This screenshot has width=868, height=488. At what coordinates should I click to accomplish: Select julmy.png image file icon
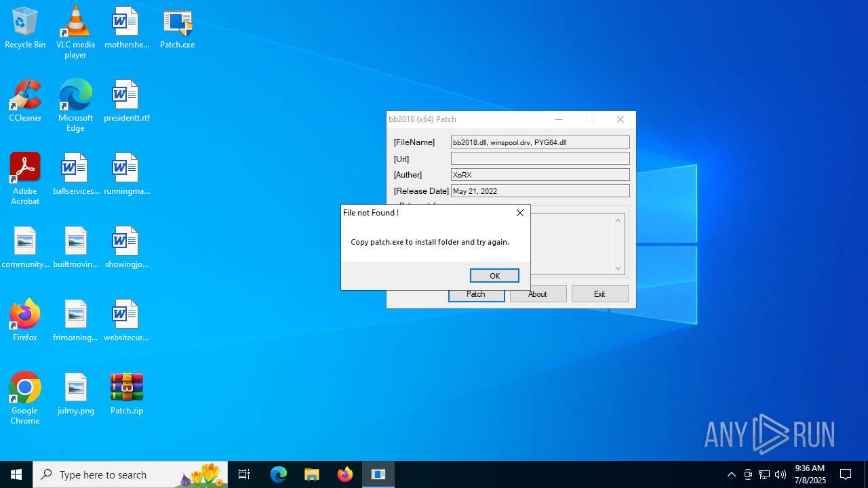(x=75, y=394)
